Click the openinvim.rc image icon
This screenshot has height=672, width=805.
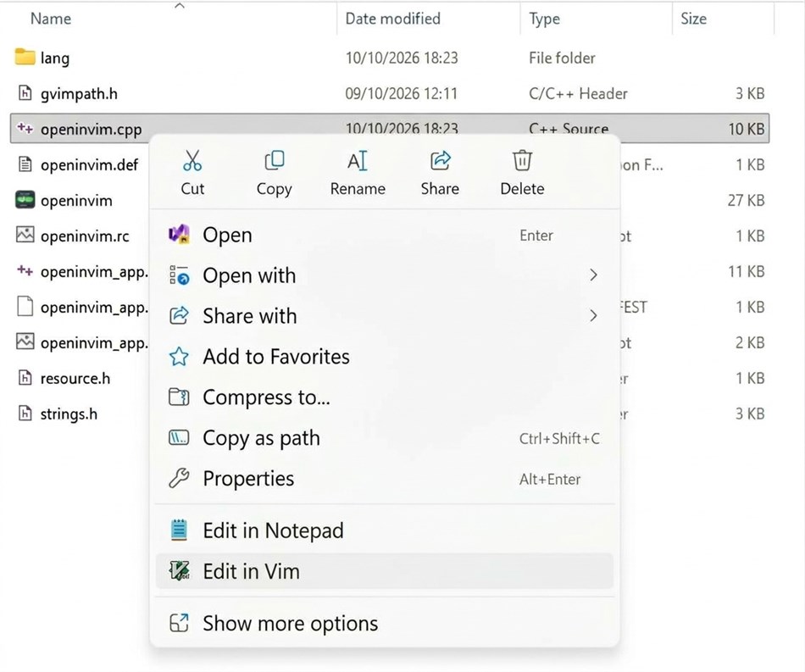click(x=25, y=235)
